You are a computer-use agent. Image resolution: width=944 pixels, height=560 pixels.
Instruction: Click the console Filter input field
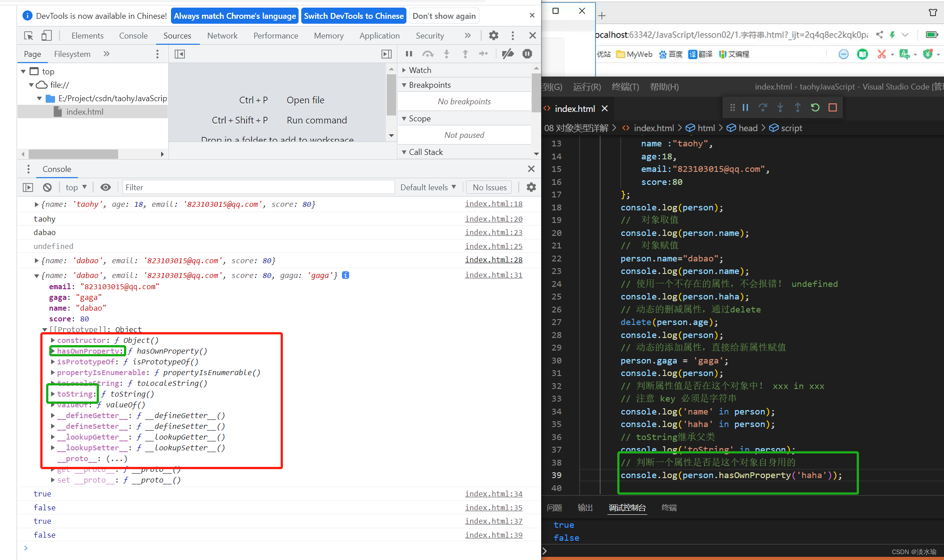tap(258, 187)
